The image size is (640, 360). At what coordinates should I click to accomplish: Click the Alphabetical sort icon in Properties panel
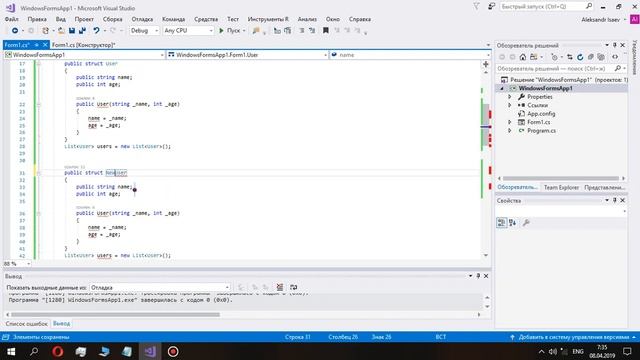tap(513, 222)
